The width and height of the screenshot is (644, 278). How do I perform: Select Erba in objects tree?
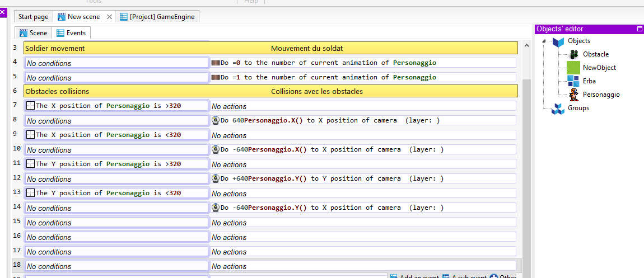pyautogui.click(x=589, y=81)
